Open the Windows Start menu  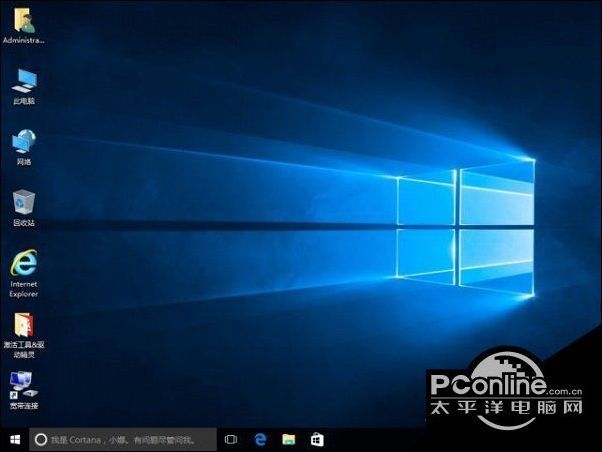(15, 440)
